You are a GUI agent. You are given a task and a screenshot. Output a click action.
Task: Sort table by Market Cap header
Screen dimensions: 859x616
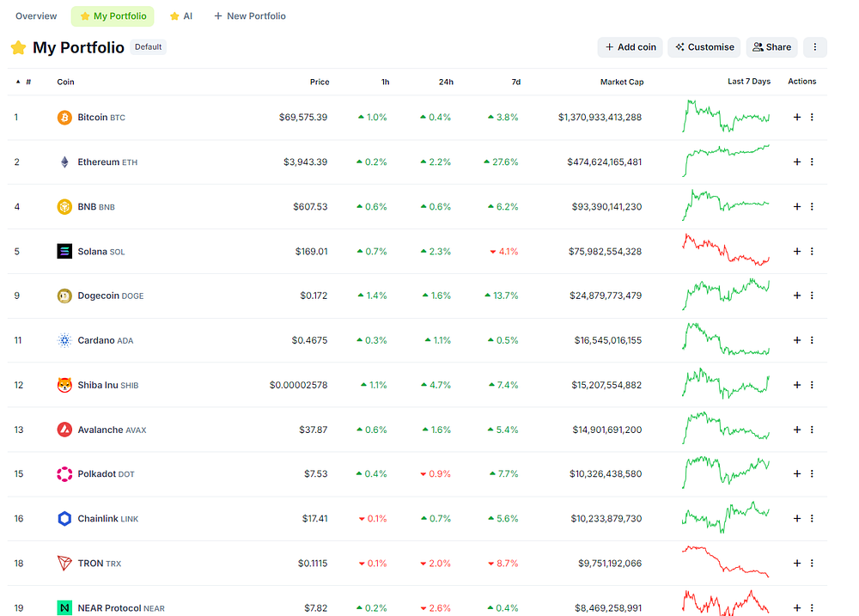click(x=622, y=82)
